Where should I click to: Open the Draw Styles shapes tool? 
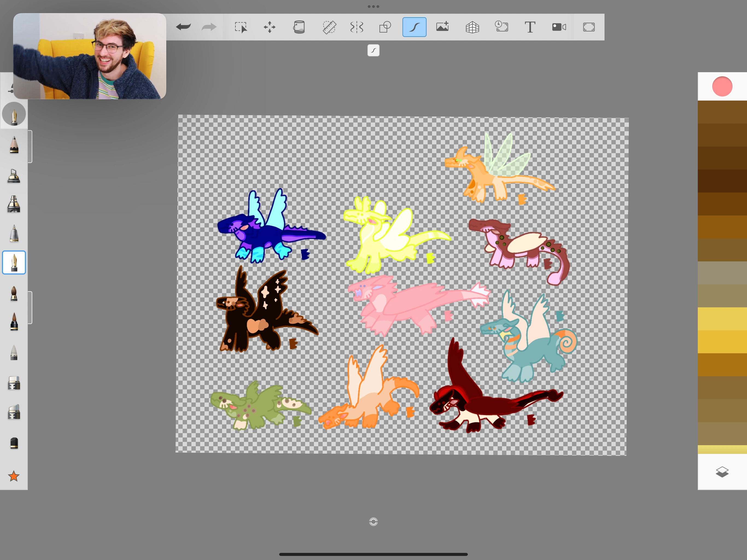[x=385, y=27]
